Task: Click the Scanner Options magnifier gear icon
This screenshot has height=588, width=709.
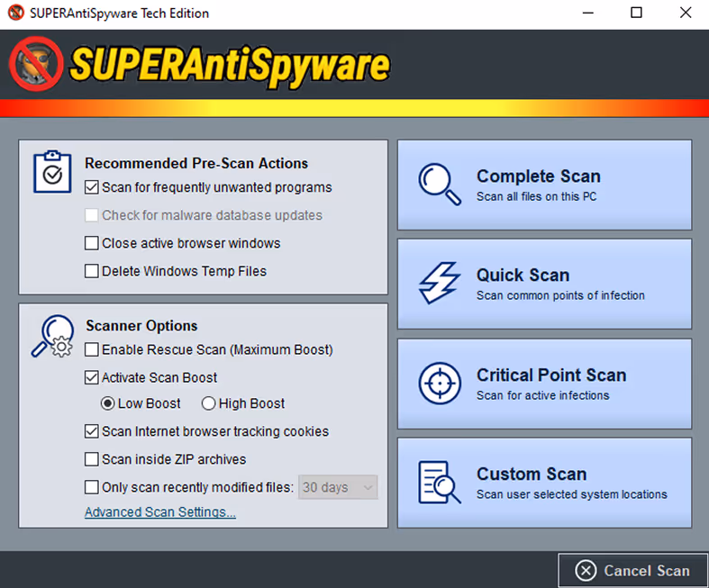Action: pos(52,336)
